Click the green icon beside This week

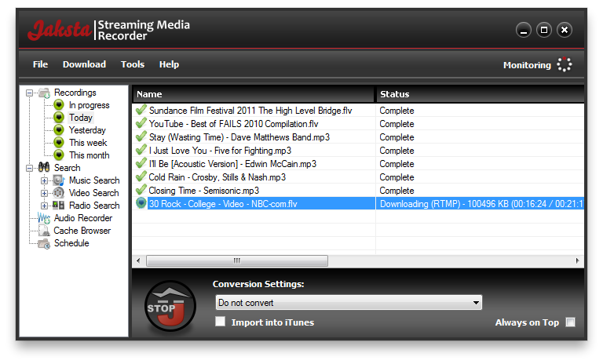click(58, 143)
